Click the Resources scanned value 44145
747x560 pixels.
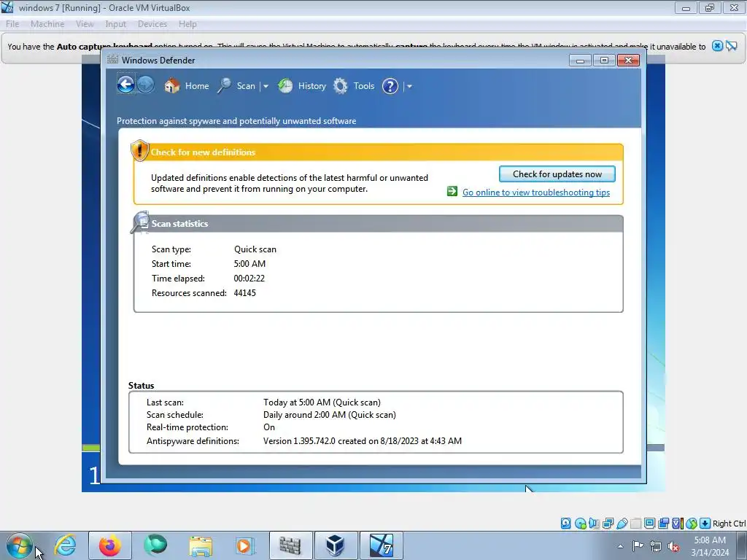tap(245, 293)
